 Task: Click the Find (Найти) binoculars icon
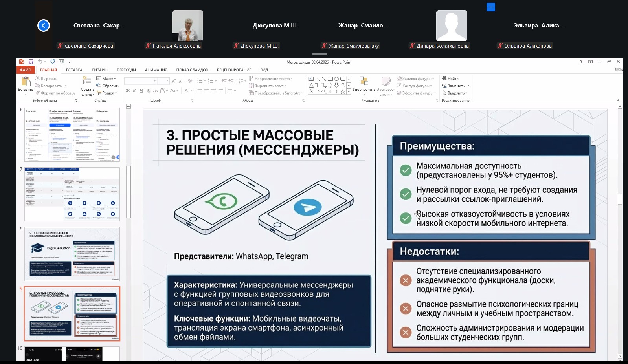[x=444, y=79]
